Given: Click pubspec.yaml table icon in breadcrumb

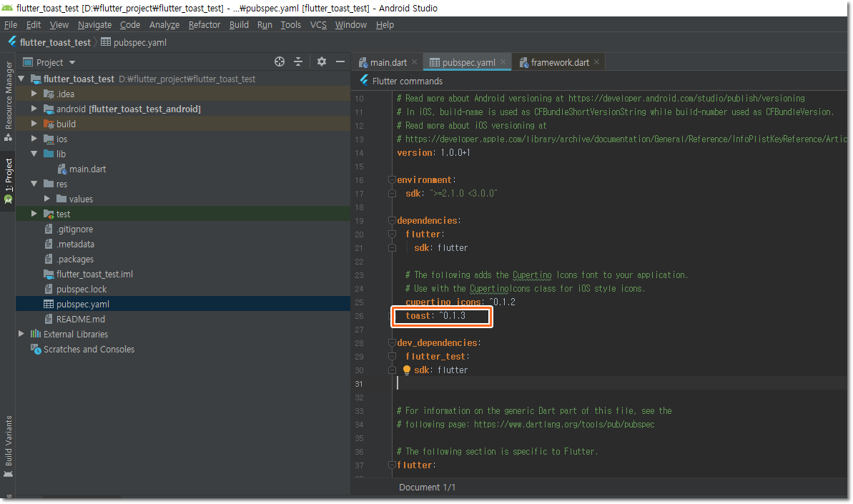Looking at the screenshot, I should click(106, 42).
